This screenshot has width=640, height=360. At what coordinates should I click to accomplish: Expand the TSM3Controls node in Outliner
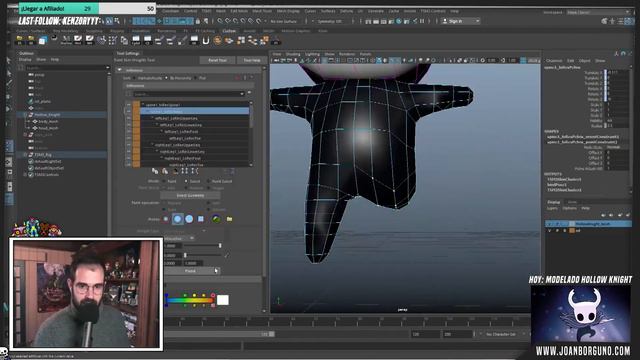tap(25, 175)
